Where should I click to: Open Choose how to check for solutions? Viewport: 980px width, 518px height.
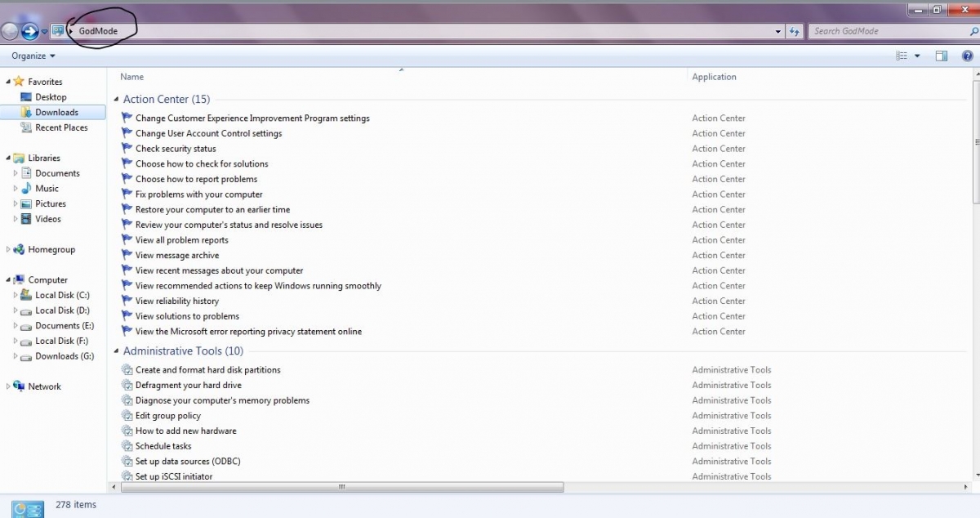[x=202, y=163]
